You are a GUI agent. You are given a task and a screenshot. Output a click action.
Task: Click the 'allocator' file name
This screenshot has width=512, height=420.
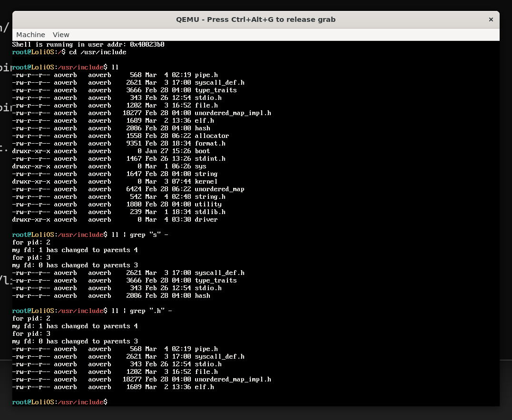tap(212, 136)
